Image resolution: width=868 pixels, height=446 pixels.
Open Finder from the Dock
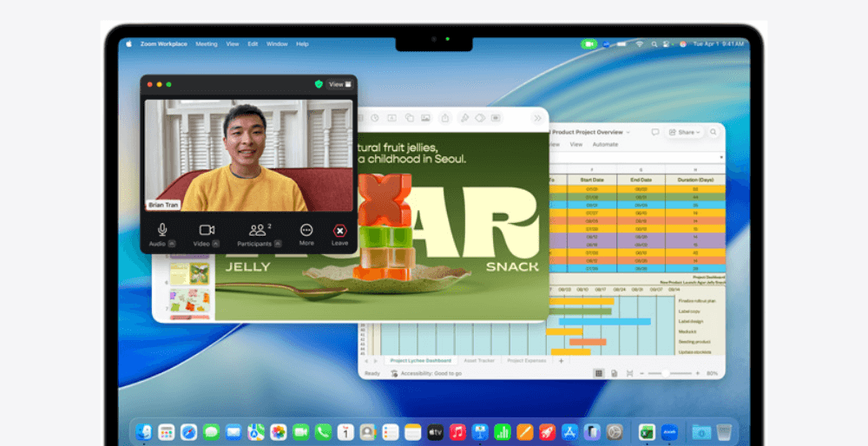point(144,431)
